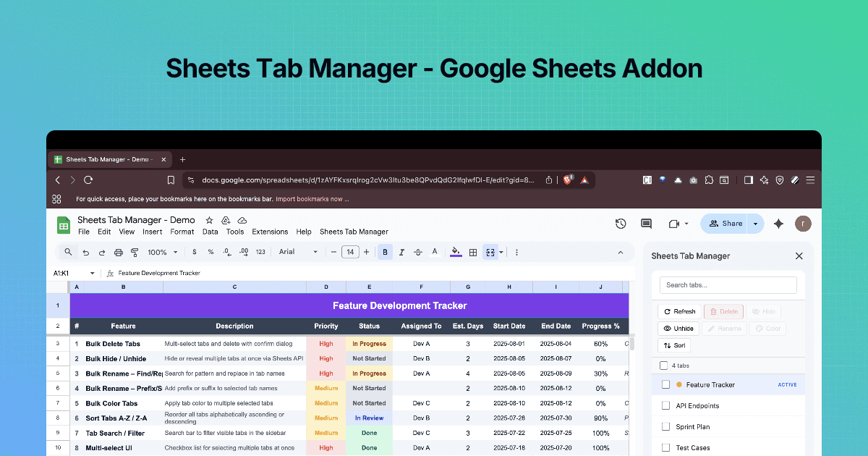Open the toolbar more options menu
868x456 pixels.
pos(516,253)
